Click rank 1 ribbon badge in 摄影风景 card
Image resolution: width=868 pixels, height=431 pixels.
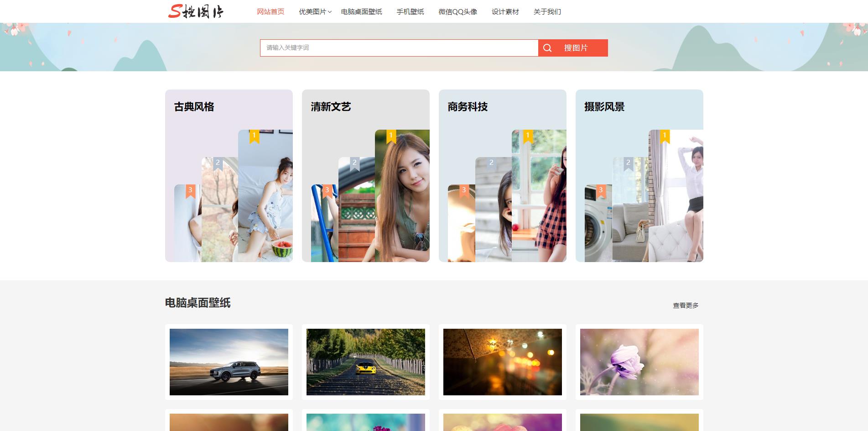pos(665,137)
